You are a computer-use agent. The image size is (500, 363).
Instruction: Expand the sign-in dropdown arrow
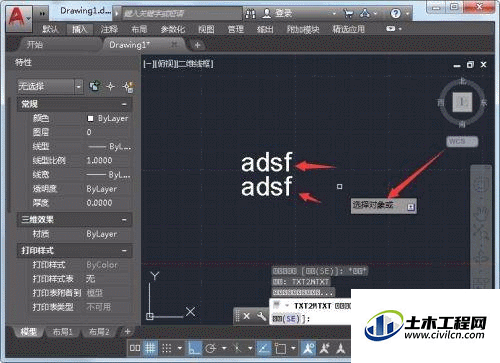pyautogui.click(x=334, y=14)
